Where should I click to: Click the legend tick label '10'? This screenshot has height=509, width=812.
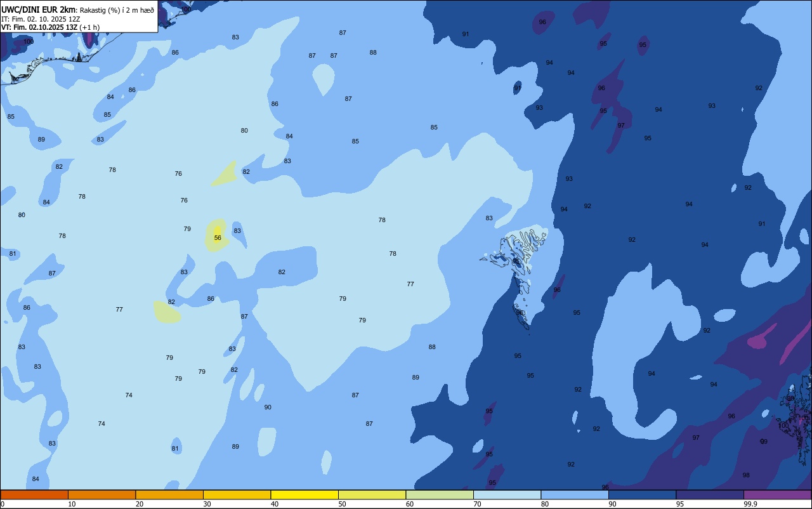click(x=72, y=504)
